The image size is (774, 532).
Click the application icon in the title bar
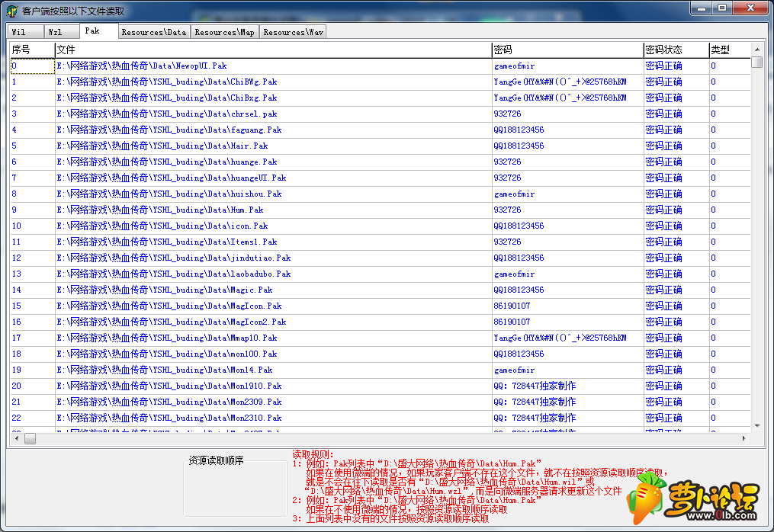click(x=12, y=11)
